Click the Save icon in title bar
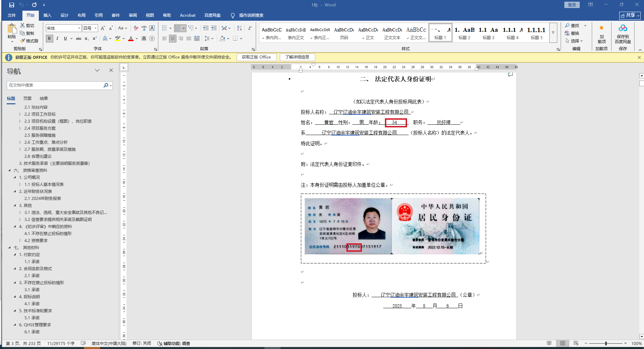This screenshot has width=644, height=349. [x=12, y=5]
